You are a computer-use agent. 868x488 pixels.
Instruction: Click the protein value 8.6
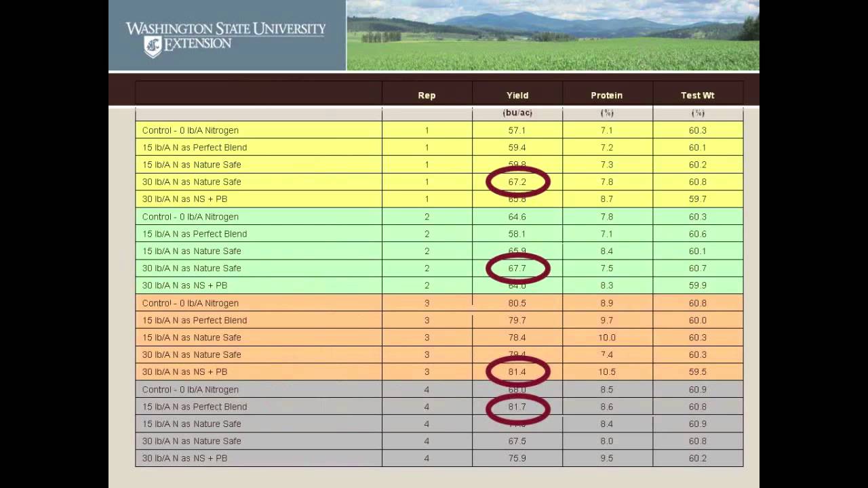point(607,407)
